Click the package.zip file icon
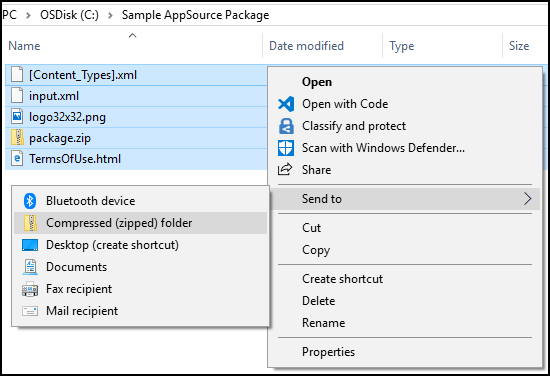Image resolution: width=550 pixels, height=376 pixels. 17,137
